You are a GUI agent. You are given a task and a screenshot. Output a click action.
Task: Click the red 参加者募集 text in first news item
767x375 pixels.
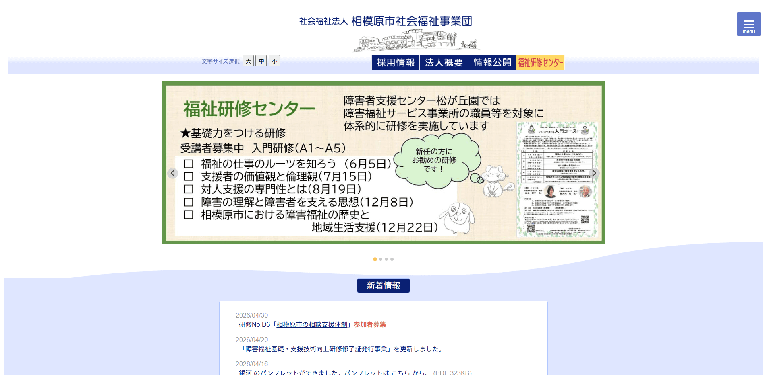(x=370, y=324)
